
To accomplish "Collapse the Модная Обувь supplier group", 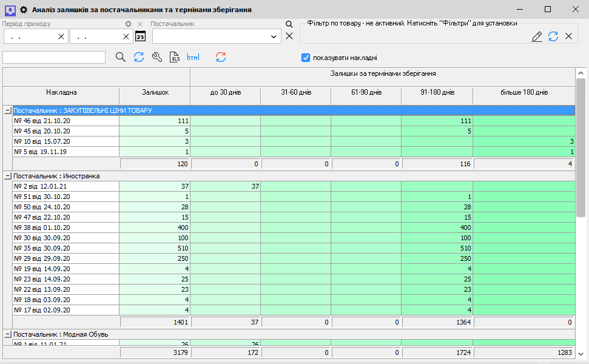I will coord(7,334).
